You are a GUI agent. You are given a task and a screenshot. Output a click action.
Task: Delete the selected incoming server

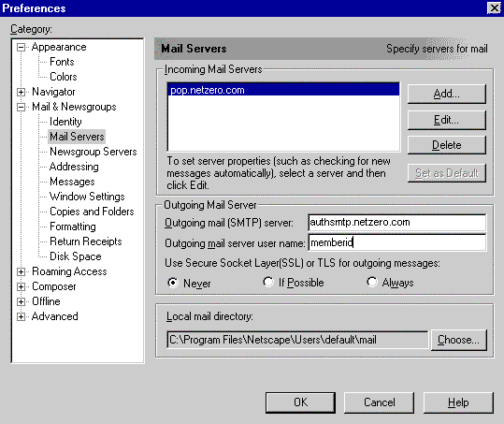tap(446, 145)
